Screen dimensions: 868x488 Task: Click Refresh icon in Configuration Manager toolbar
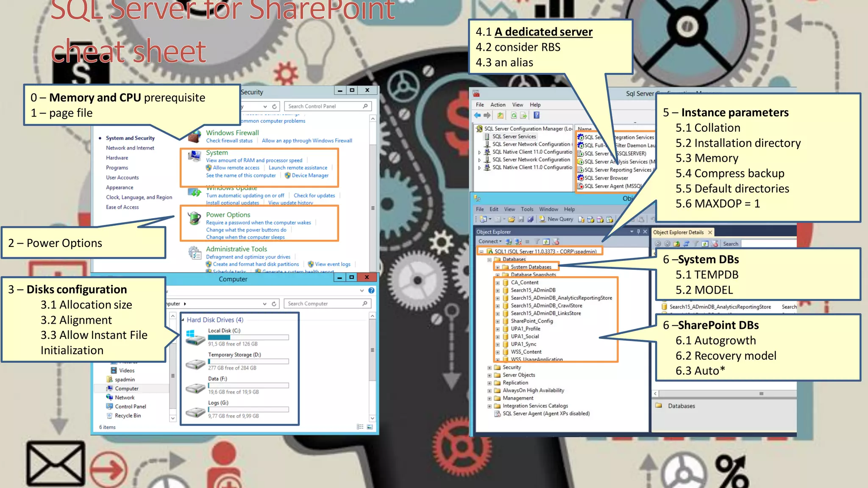tap(514, 115)
